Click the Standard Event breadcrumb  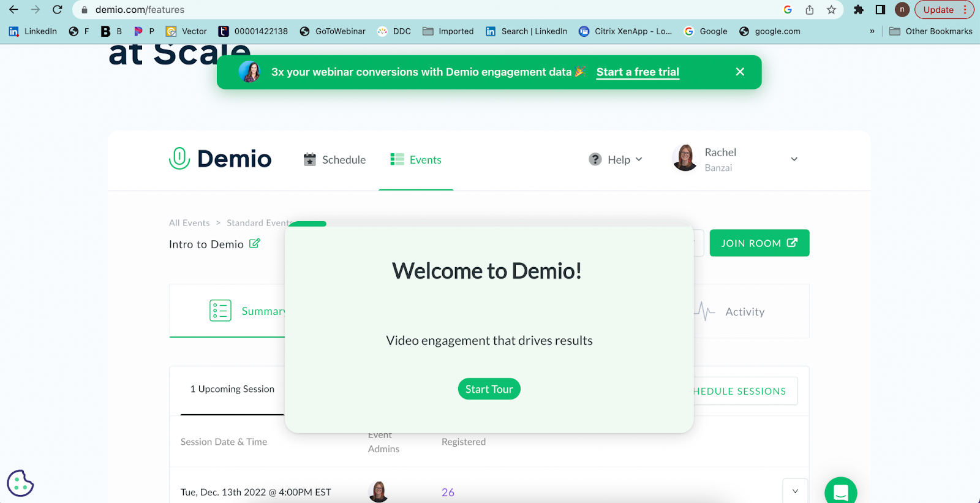tap(257, 223)
